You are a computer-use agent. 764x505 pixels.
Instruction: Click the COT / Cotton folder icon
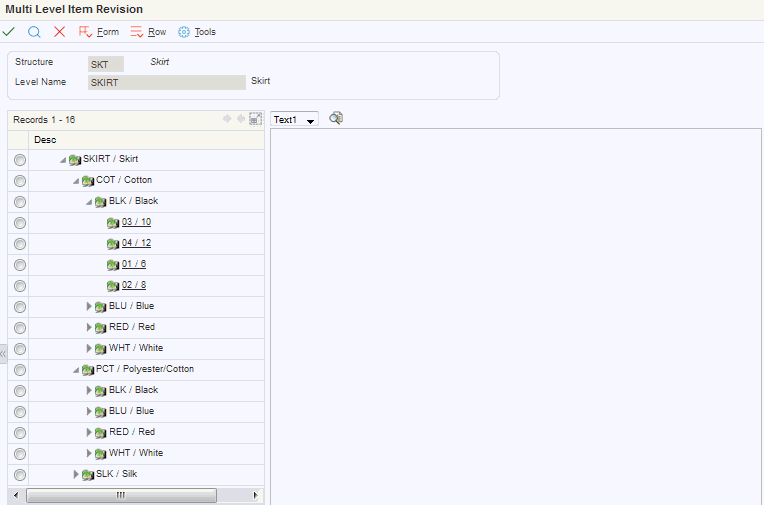[x=88, y=181]
